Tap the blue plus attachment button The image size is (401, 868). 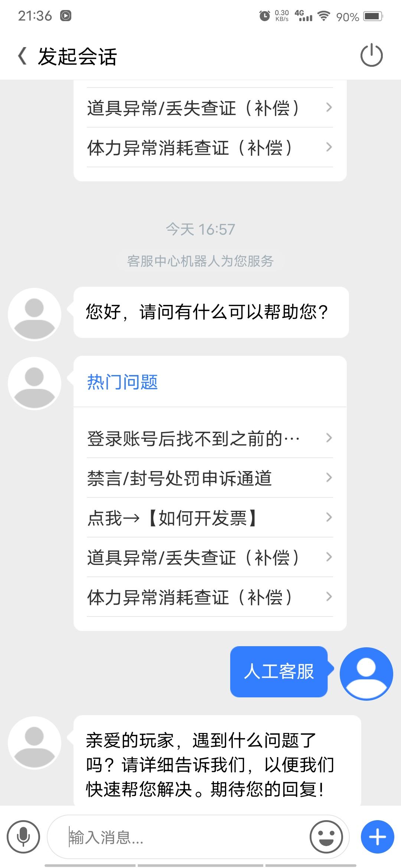pos(377,837)
